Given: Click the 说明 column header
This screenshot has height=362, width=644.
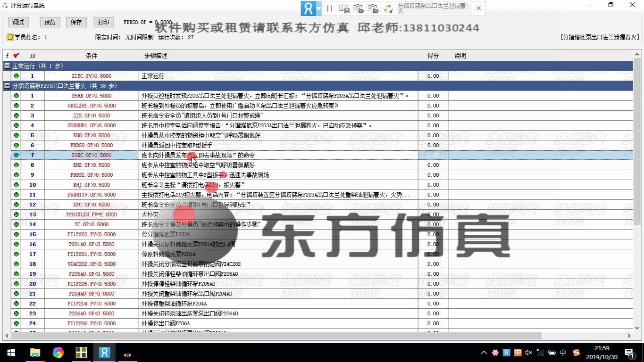Looking at the screenshot, I should [460, 56].
